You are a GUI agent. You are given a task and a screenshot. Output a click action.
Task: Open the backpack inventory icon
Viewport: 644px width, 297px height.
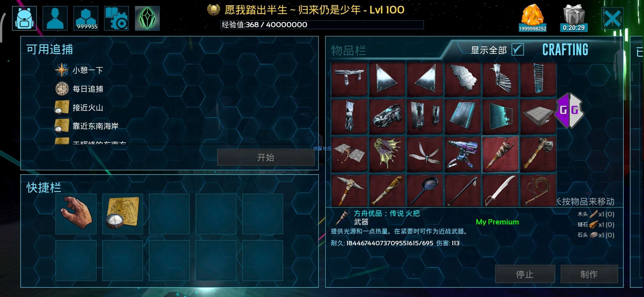[x=24, y=18]
